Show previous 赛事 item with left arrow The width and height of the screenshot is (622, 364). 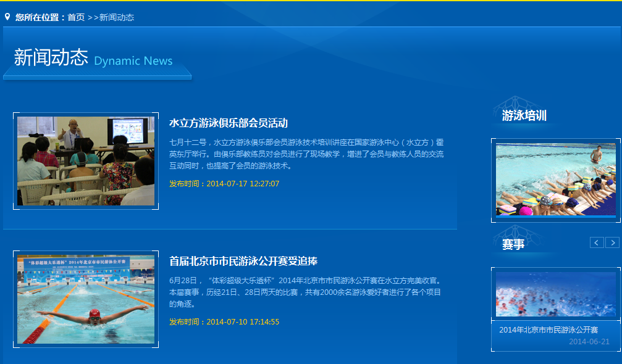tap(597, 242)
